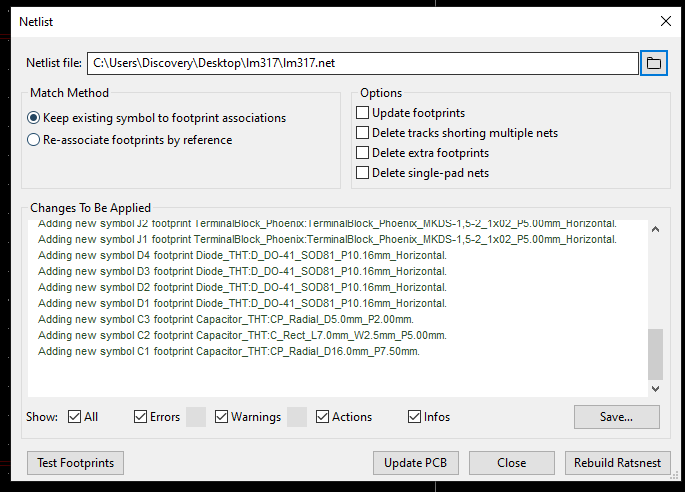Click the Rebuild Ratsnest button
The height and width of the screenshot is (492, 685).
point(617,463)
